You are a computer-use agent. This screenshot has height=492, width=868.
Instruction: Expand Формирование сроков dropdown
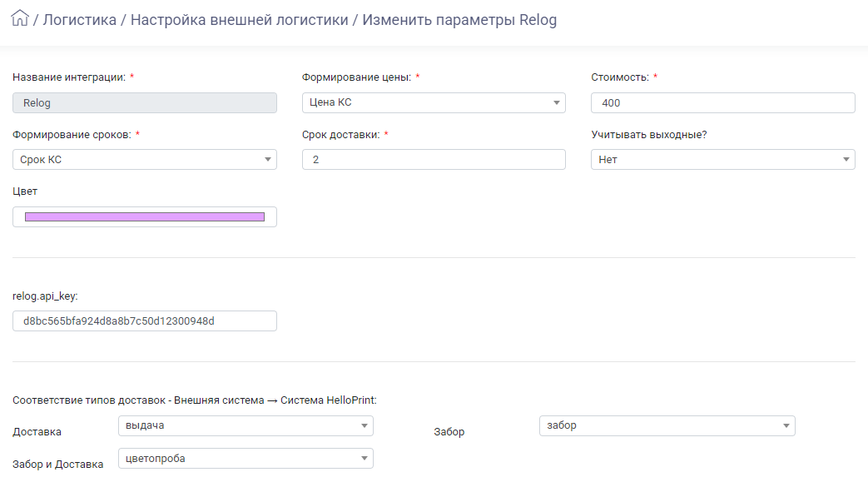(145, 160)
